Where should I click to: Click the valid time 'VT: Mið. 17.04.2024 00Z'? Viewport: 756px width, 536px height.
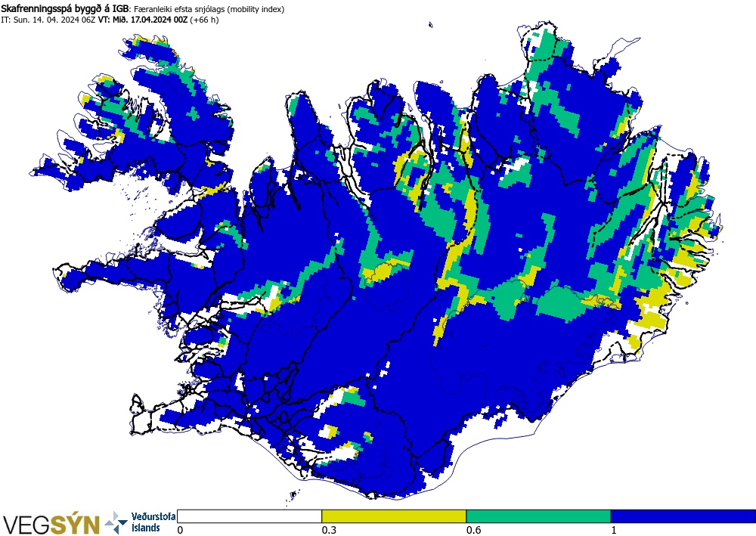[143, 20]
